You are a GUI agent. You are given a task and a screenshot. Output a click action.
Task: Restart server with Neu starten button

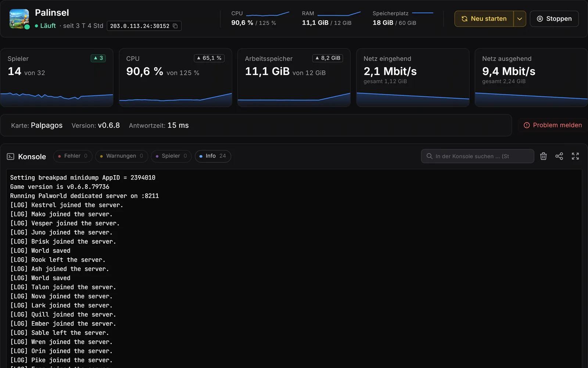coord(484,19)
